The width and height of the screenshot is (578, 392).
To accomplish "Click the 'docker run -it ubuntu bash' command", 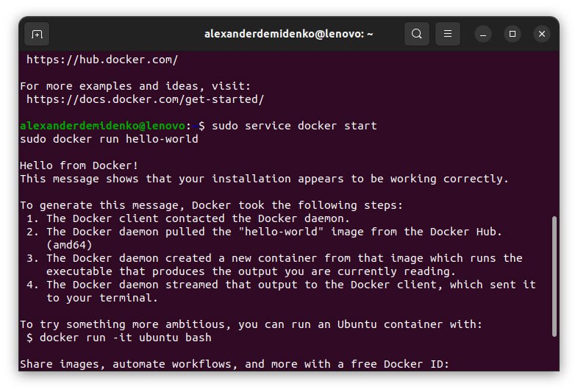I will pos(125,338).
